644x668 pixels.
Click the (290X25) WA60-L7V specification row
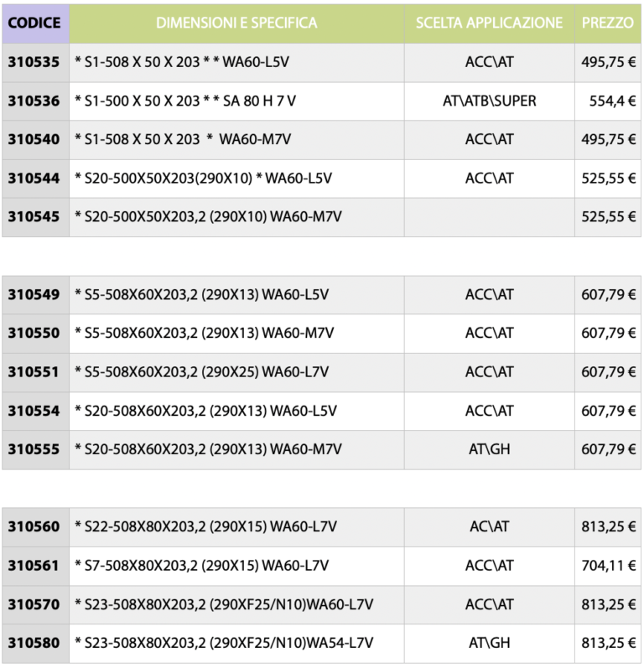click(236, 372)
